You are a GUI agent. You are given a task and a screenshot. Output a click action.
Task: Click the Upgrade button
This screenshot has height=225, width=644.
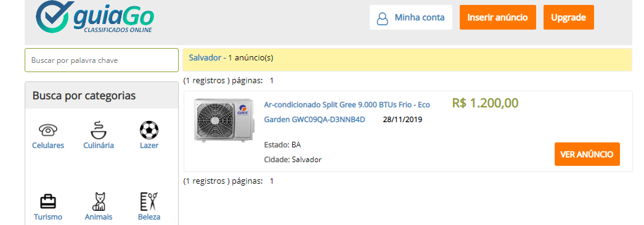(568, 17)
